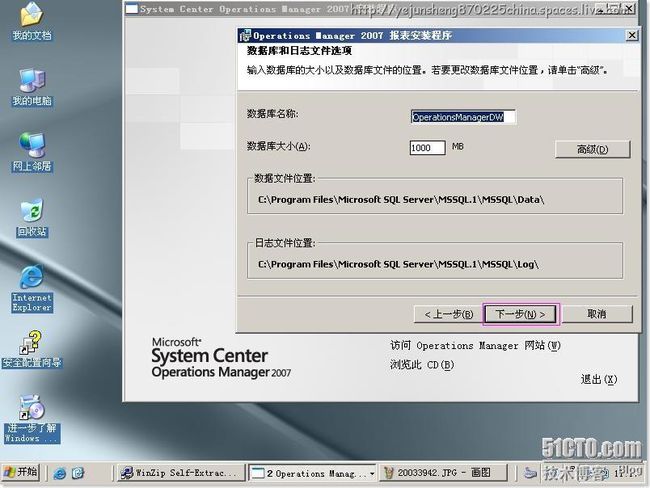Open the Start menu

click(21, 473)
